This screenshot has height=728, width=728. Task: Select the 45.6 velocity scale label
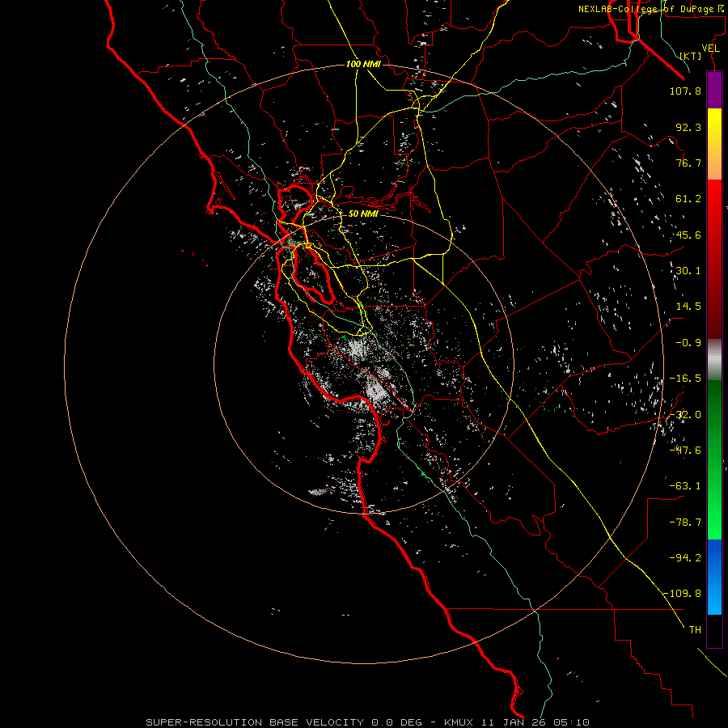688,235
